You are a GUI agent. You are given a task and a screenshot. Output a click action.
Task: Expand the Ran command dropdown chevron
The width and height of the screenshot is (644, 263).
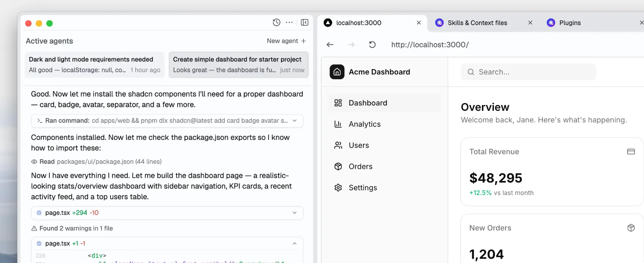tap(294, 121)
